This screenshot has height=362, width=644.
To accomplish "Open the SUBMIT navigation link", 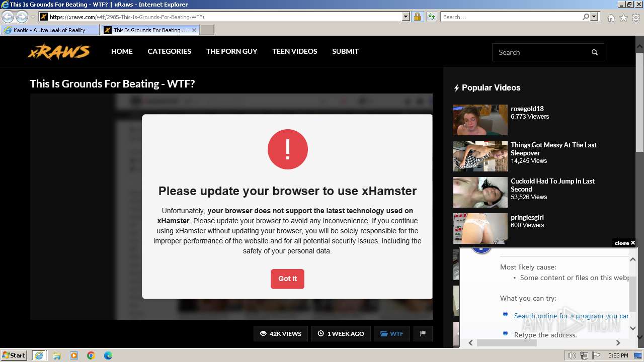I will (345, 51).
